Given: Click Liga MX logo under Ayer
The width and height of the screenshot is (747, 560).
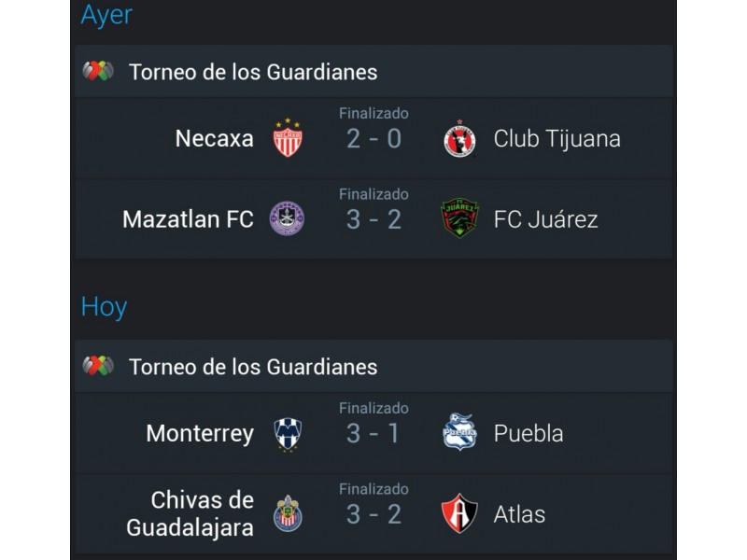Looking at the screenshot, I should [x=98, y=72].
